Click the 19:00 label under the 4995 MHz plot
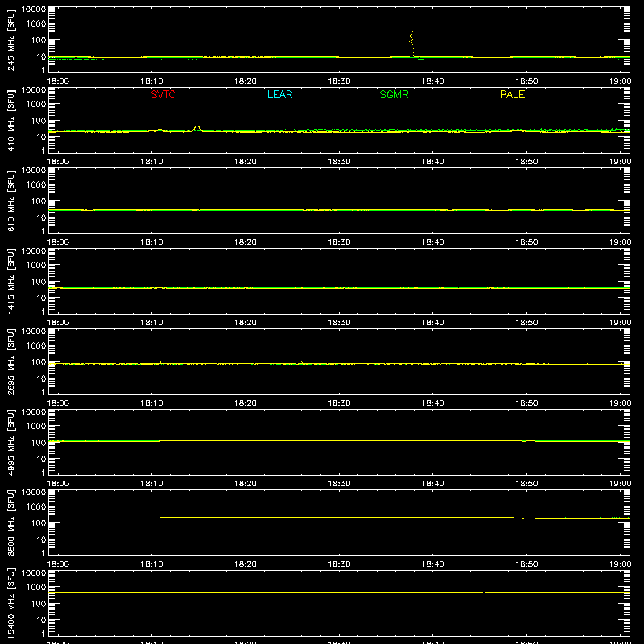 coord(620,484)
